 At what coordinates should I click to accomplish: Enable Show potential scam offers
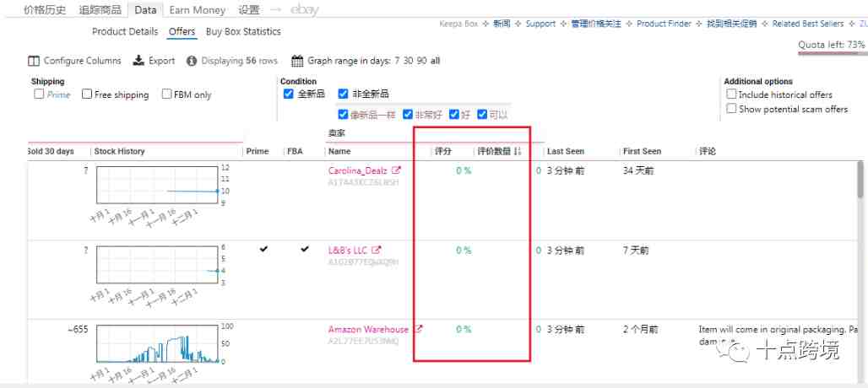(731, 109)
